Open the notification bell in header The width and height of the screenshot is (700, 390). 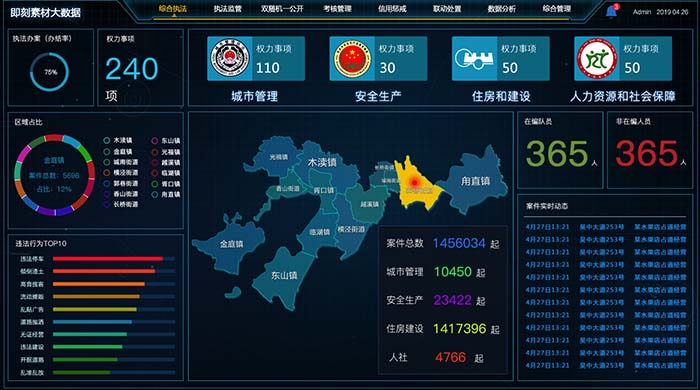pos(611,11)
